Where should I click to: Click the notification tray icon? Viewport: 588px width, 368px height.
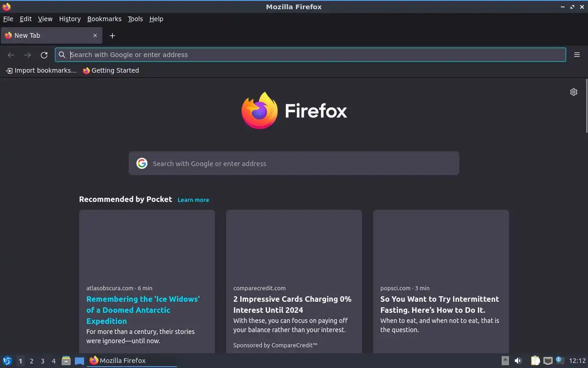pyautogui.click(x=560, y=360)
